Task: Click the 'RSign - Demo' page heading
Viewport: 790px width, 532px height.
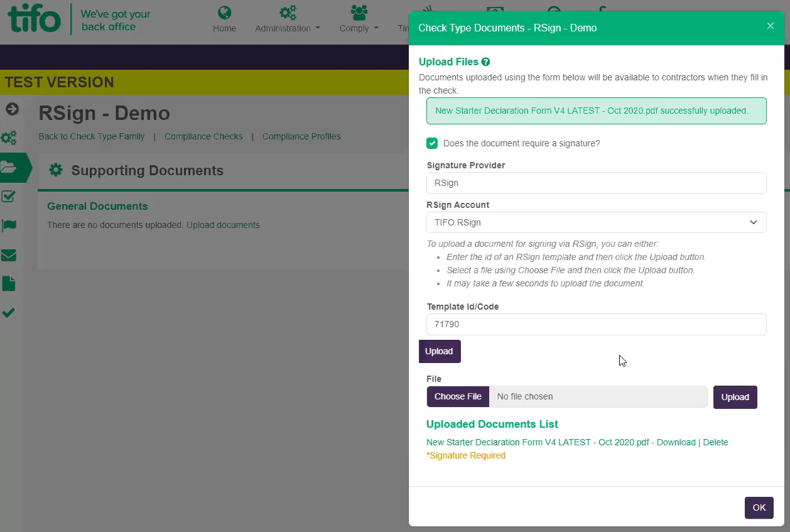Action: 104,113
